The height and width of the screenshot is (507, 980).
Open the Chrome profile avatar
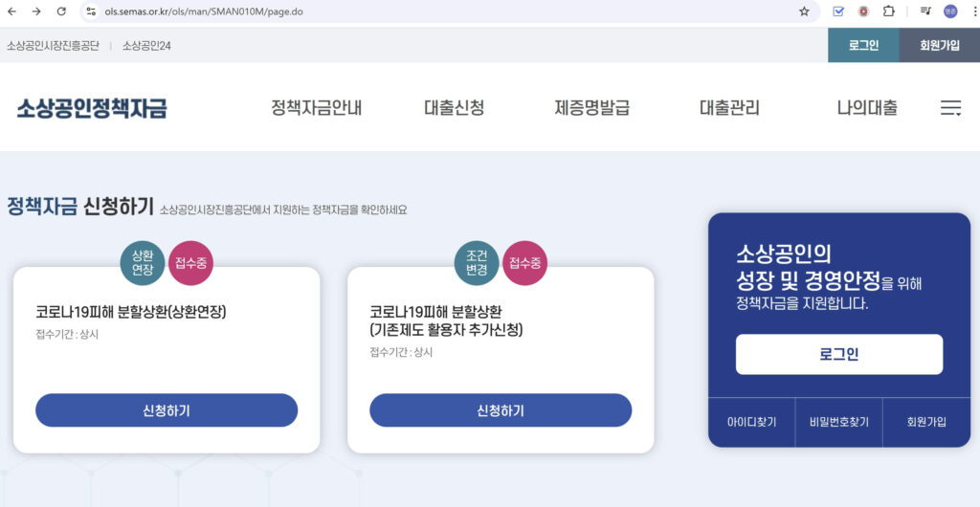point(950,11)
